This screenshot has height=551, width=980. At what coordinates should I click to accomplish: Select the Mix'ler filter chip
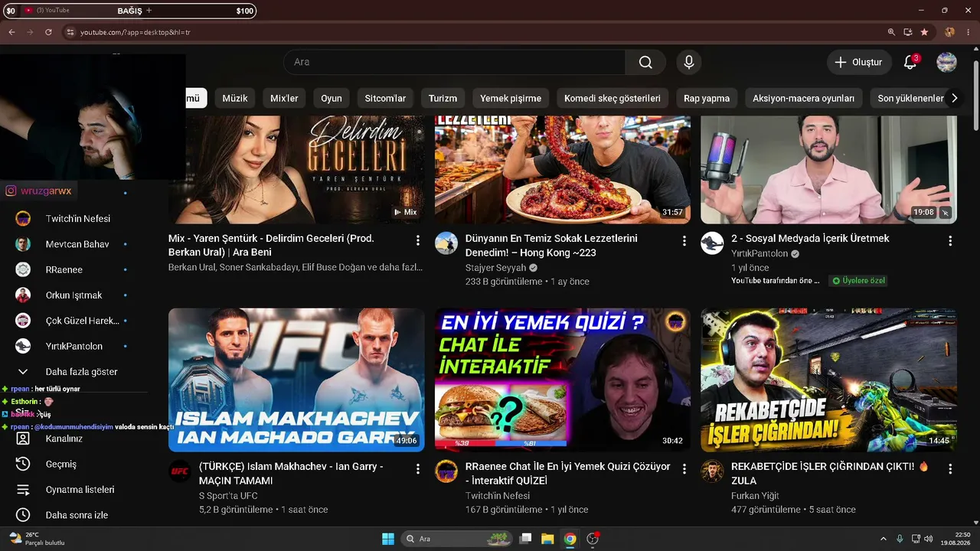(x=284, y=98)
